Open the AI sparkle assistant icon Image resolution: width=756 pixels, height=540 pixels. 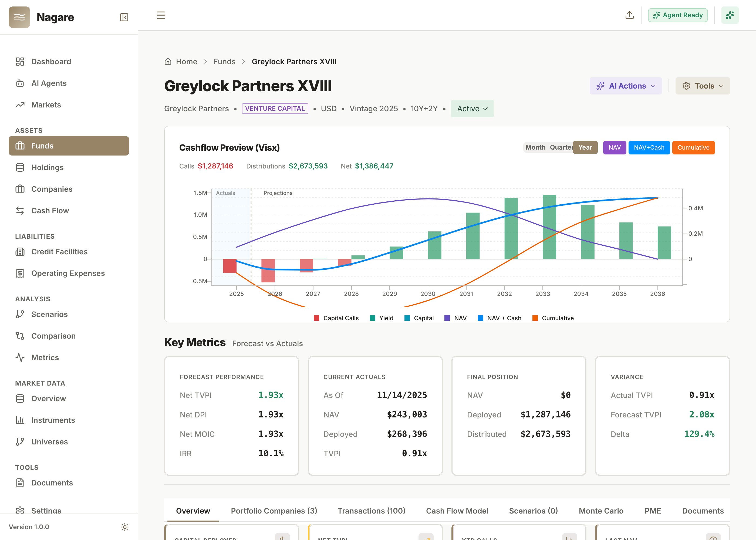[x=730, y=15]
